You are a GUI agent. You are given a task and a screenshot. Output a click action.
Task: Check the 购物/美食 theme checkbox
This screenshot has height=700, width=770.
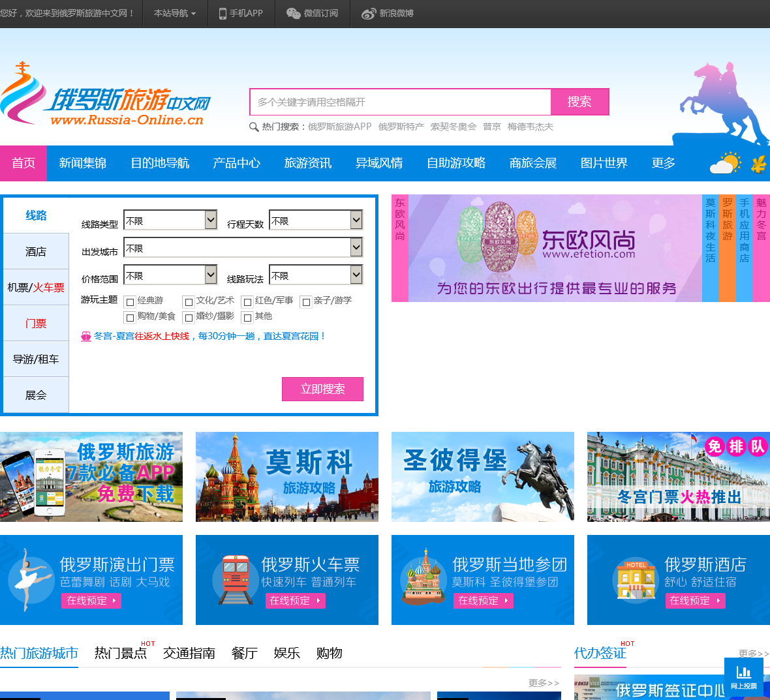pos(130,318)
